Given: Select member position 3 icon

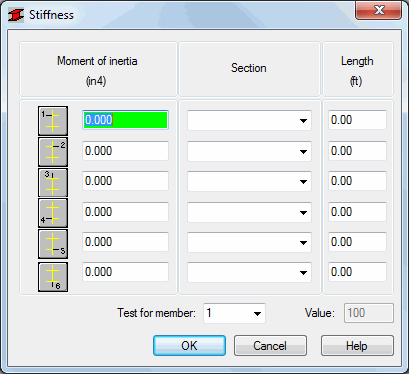Looking at the screenshot, I should 53,182.
